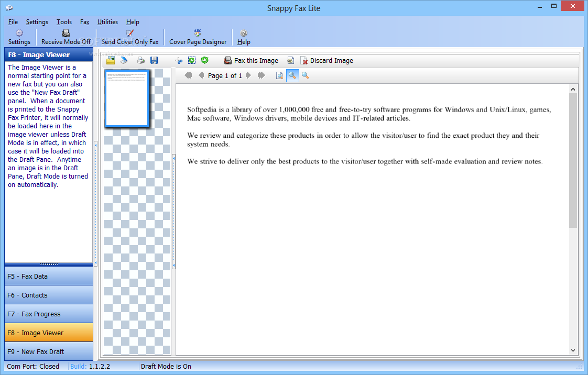
Task: Click scrollbar up arrow in viewer
Action: tap(573, 89)
